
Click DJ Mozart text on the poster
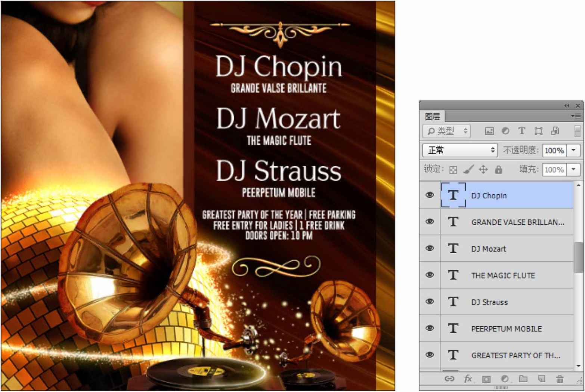278,118
